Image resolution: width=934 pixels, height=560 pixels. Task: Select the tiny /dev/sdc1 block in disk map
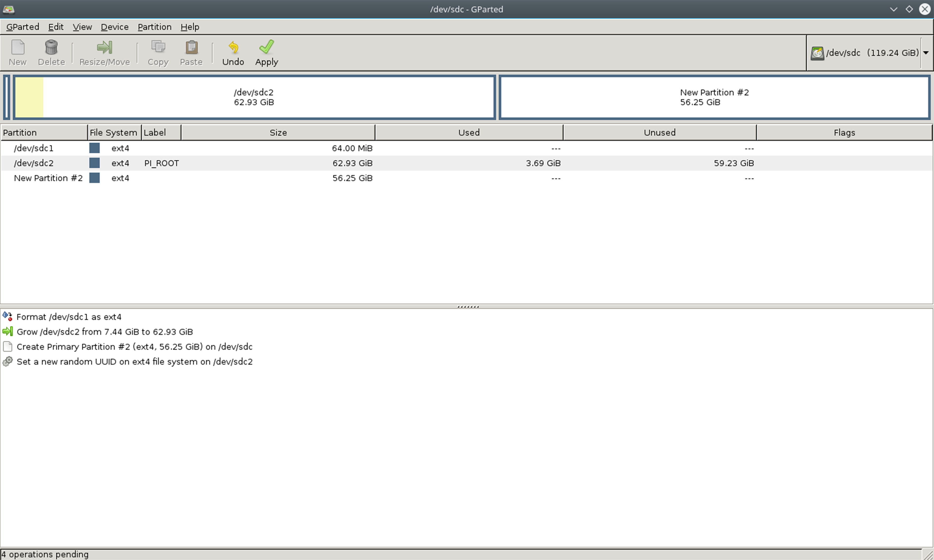[6, 97]
